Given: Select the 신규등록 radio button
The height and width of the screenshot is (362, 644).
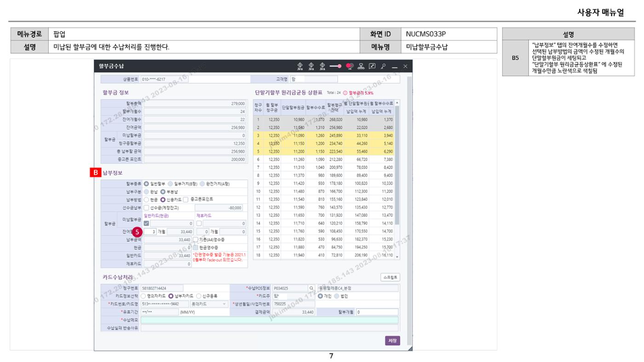Looking at the screenshot, I should pyautogui.click(x=199, y=296).
